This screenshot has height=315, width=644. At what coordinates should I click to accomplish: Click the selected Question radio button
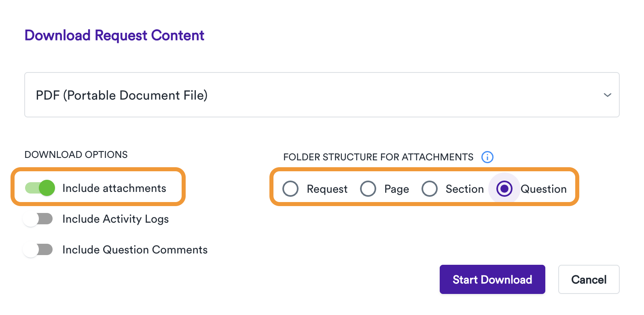504,188
